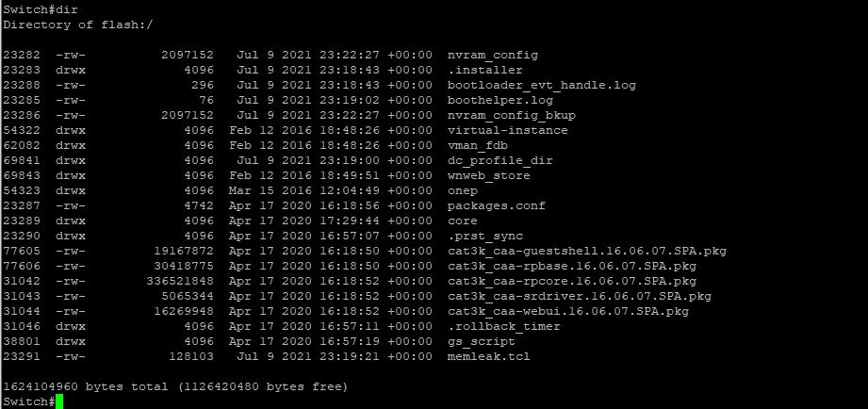The height and width of the screenshot is (409, 868).
Task: Click the nvram_config_bkup entry
Action: tap(511, 116)
